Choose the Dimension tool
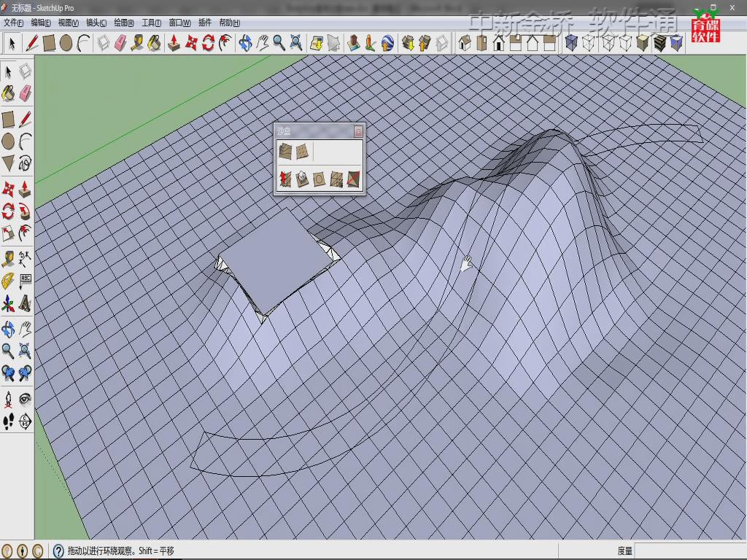Screen dimensions: 747x560 [26, 259]
